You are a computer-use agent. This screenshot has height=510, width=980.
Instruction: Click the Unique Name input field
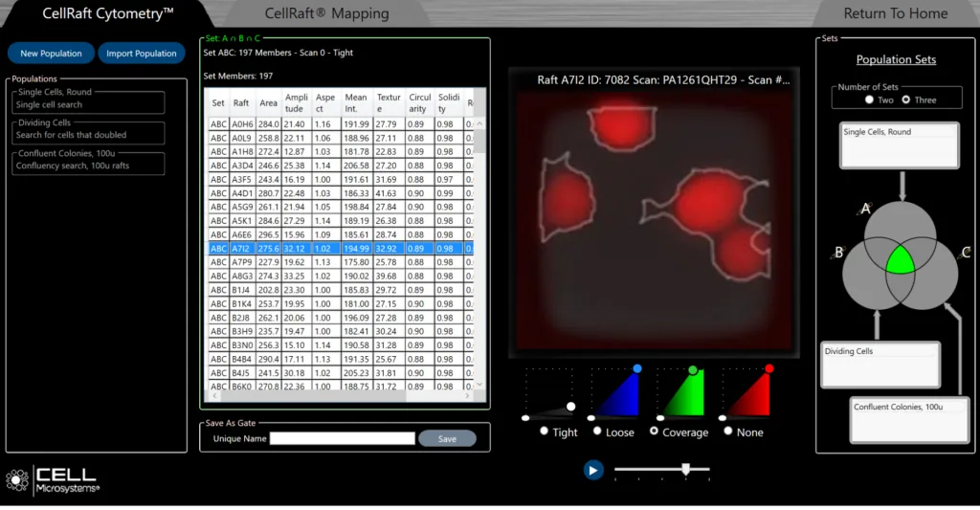(x=343, y=439)
